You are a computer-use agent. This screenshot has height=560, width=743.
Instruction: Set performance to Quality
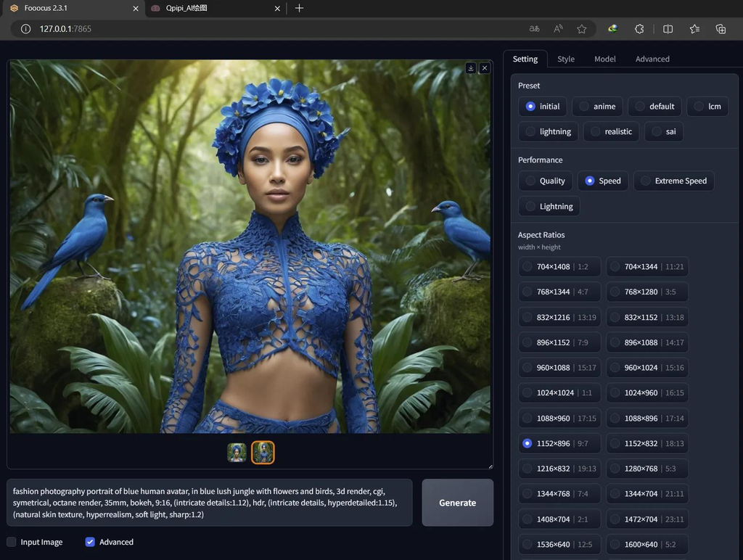point(546,181)
